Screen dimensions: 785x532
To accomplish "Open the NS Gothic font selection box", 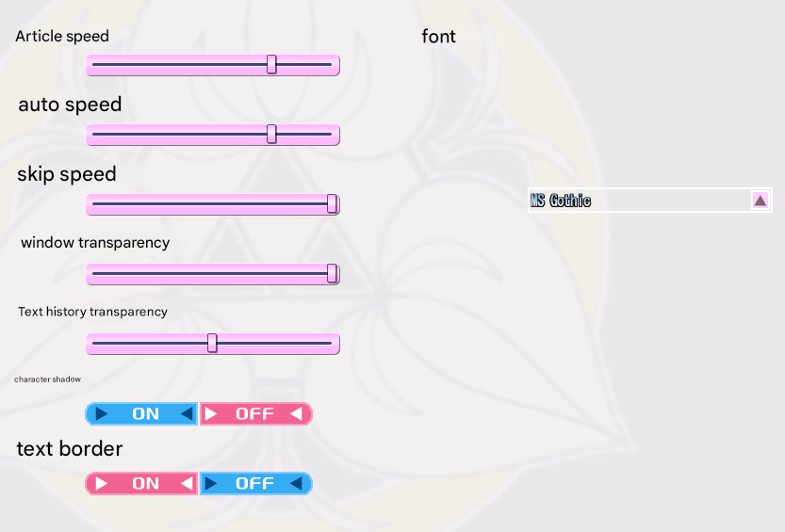I will click(641, 201).
